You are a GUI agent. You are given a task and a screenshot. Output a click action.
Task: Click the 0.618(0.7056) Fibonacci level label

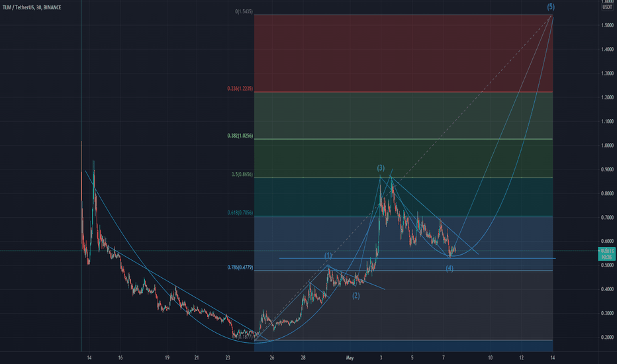click(240, 213)
